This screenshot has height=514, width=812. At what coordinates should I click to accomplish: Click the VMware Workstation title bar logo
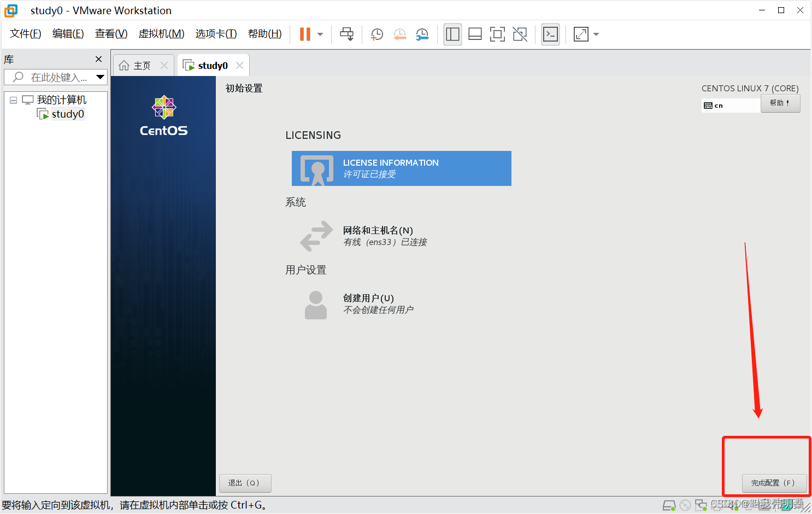pyautogui.click(x=11, y=10)
